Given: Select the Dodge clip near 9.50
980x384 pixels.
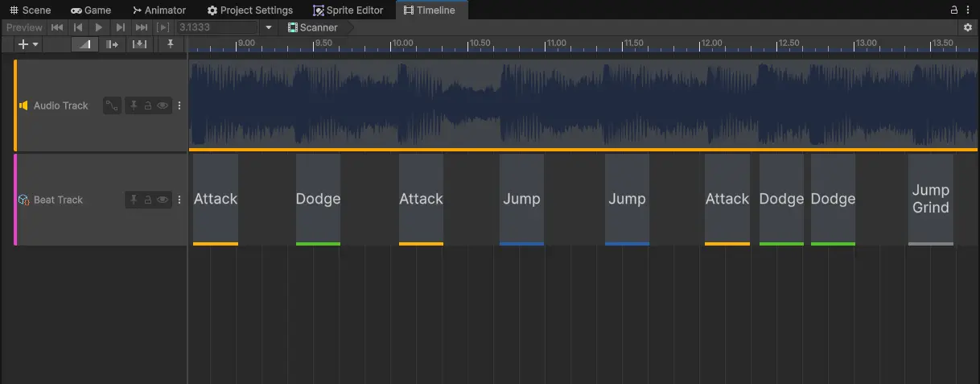Looking at the screenshot, I should pyautogui.click(x=318, y=200).
